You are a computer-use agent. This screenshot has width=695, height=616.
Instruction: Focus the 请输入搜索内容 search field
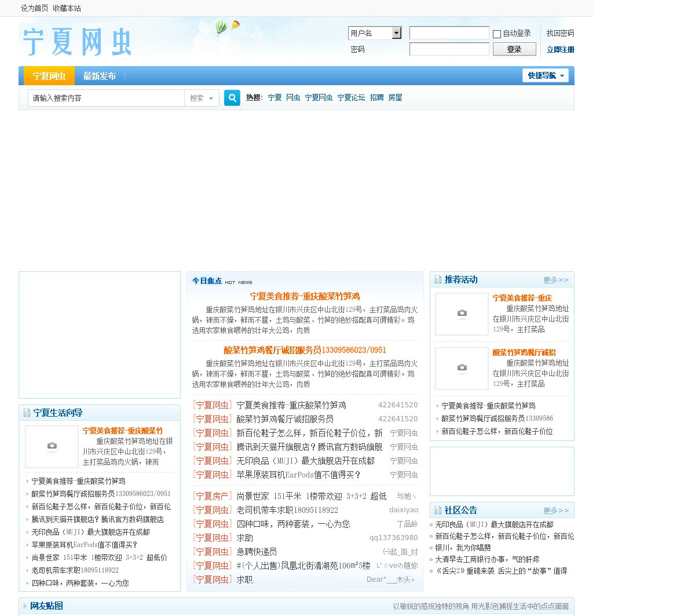tap(107, 99)
